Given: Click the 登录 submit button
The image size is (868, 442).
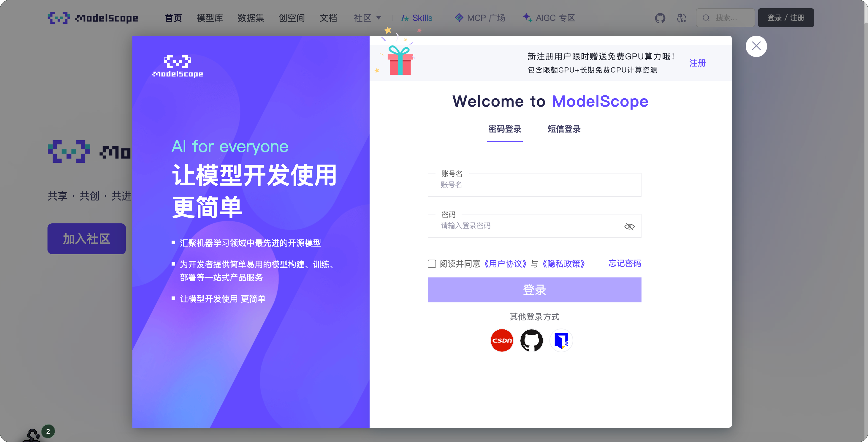Looking at the screenshot, I should click(x=534, y=290).
